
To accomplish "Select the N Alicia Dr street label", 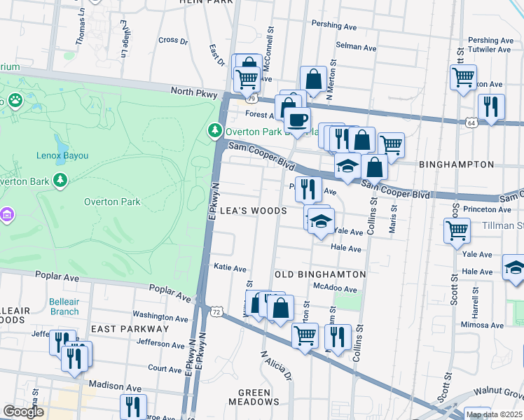I will click(x=276, y=366).
